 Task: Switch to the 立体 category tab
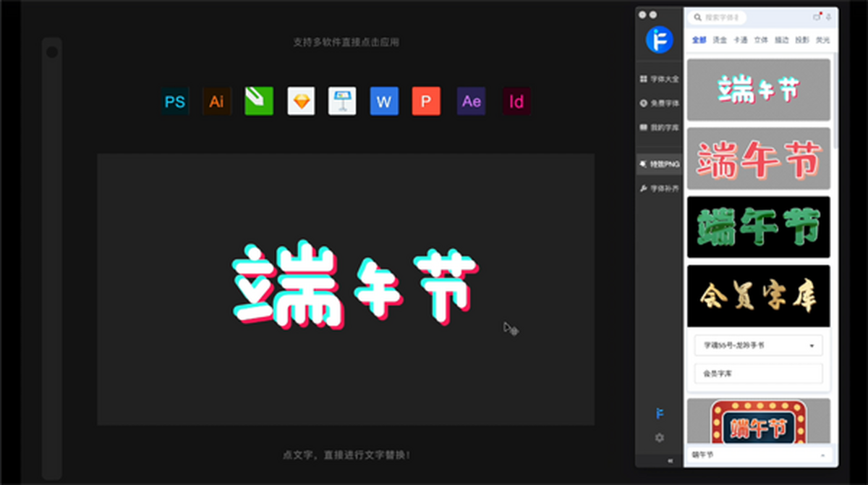761,40
